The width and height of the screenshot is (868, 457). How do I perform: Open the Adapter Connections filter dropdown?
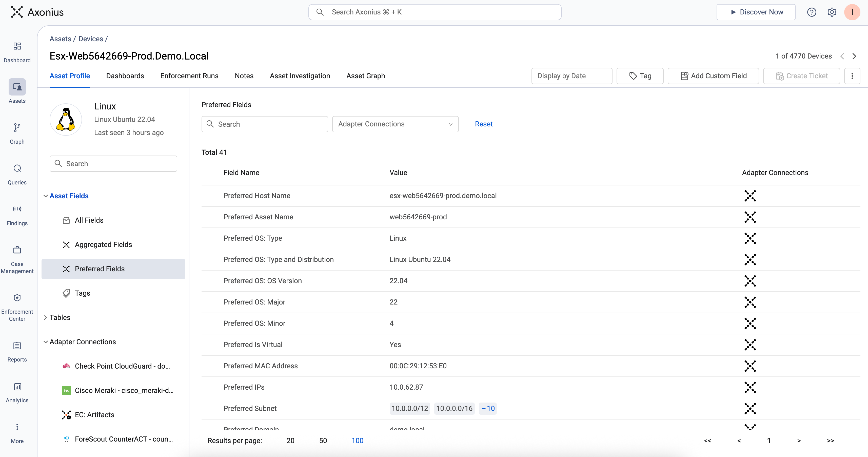pos(395,124)
